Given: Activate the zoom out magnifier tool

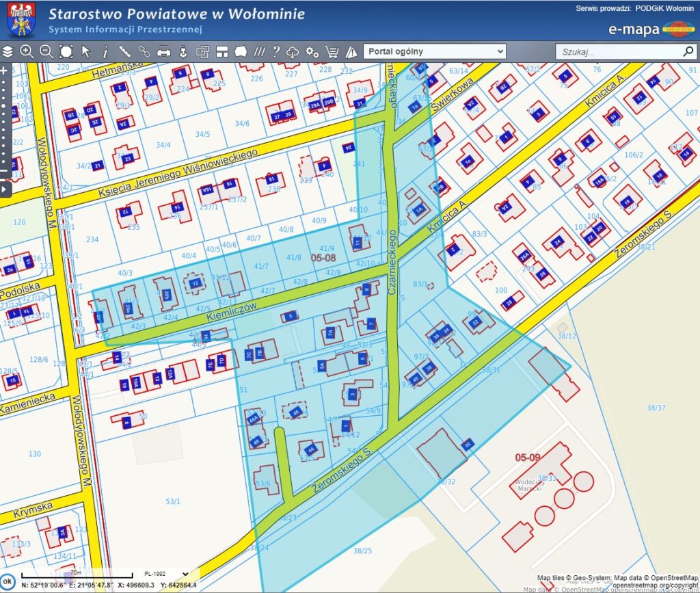Looking at the screenshot, I should click(x=46, y=51).
